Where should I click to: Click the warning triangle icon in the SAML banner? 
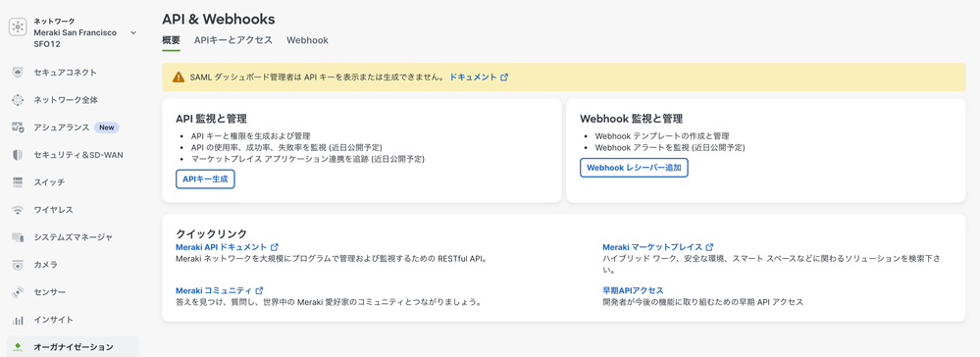pos(179,77)
